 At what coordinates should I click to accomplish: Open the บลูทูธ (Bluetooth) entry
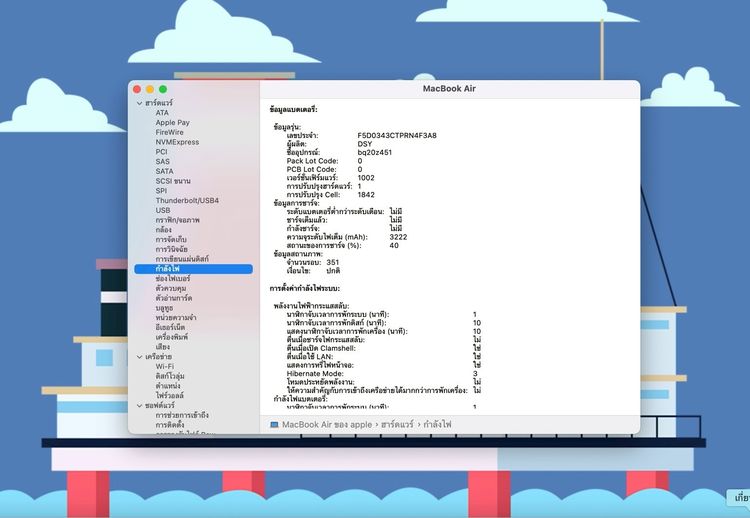164,308
